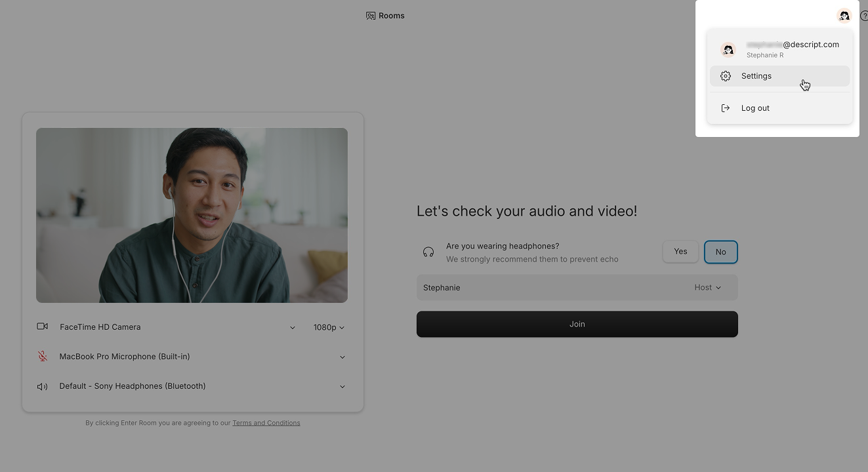Image resolution: width=868 pixels, height=472 pixels.
Task: Click the Rooms icon at top
Action: tap(371, 16)
